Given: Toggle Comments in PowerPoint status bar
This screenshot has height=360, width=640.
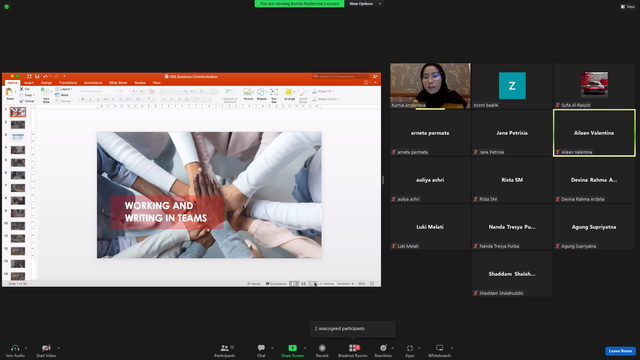Looking at the screenshot, I should 276,284.
